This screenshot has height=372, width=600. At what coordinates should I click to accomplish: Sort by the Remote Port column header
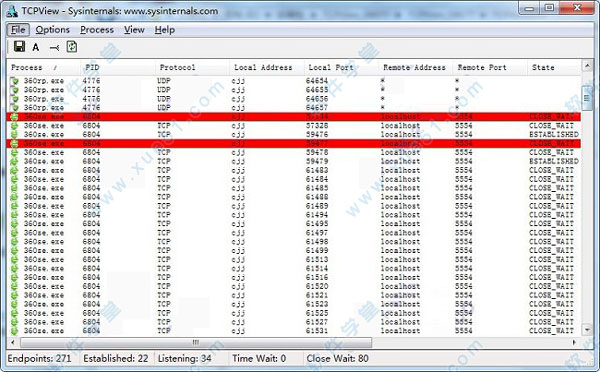(490, 67)
